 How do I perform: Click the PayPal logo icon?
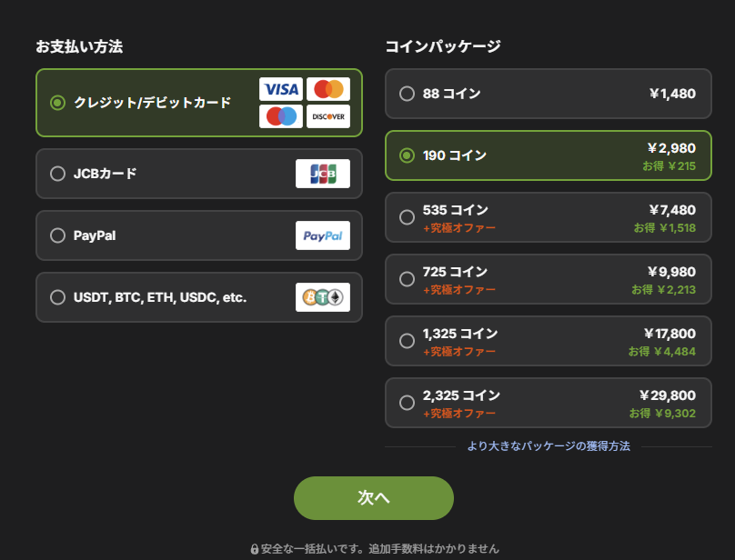323,235
